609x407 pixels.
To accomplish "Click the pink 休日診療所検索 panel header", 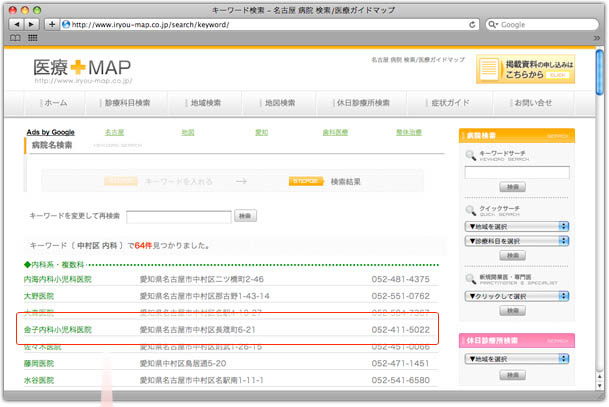I will pos(517,341).
